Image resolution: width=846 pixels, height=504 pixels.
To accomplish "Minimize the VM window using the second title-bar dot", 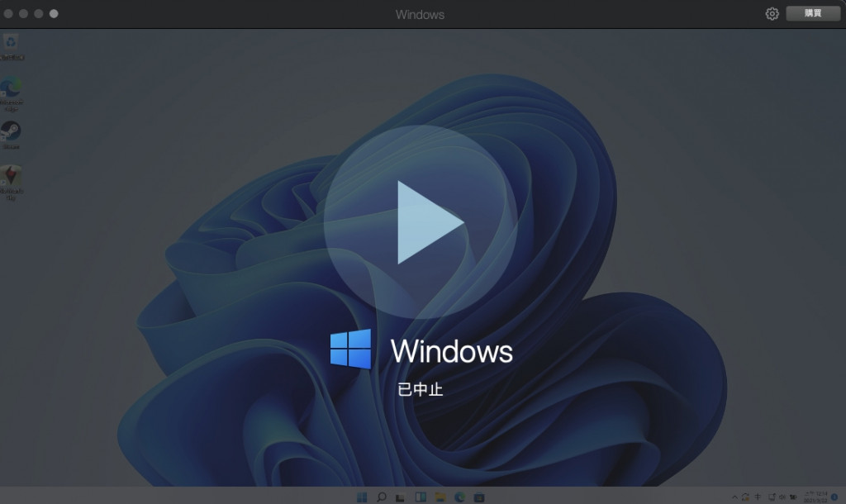I will click(24, 13).
